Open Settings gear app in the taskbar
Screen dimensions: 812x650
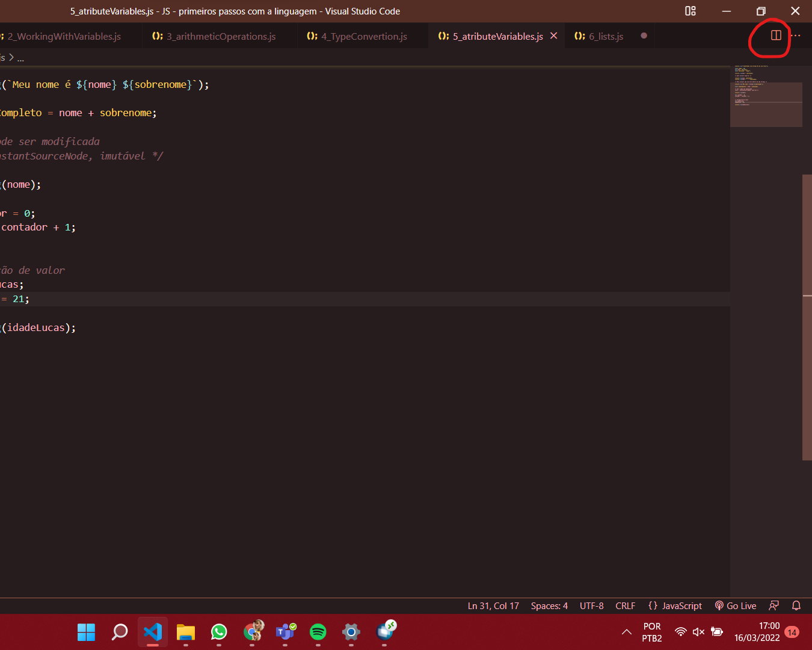[x=351, y=632]
